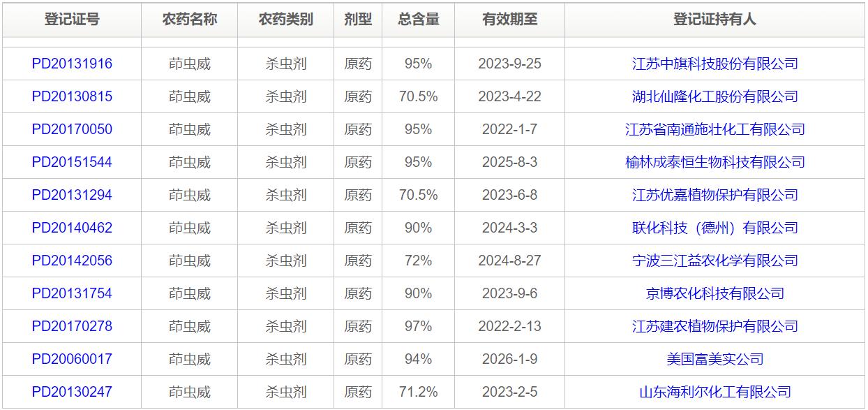This screenshot has height=410, width=868.
Task: Select 70.5% in the PD20130815 row
Action: tap(419, 96)
